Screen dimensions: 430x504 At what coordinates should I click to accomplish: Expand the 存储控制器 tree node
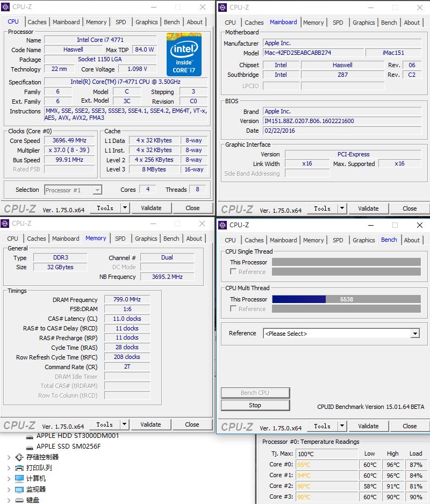(x=9, y=457)
